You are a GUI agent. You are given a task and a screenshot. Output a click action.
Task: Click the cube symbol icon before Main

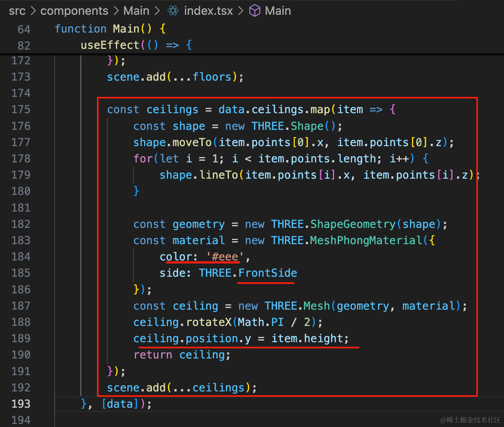click(x=255, y=11)
